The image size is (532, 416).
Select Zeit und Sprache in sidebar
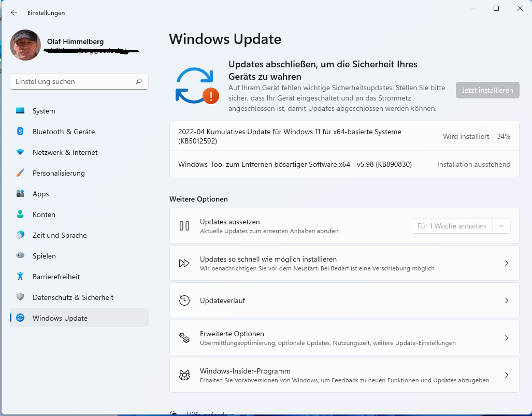click(60, 235)
